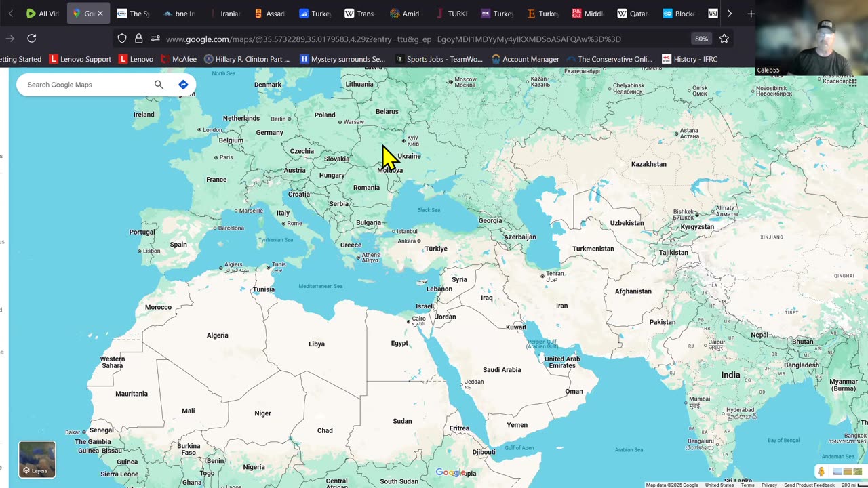The height and width of the screenshot is (488, 868).
Task: Switch to the WSJ tab
Action: click(713, 14)
